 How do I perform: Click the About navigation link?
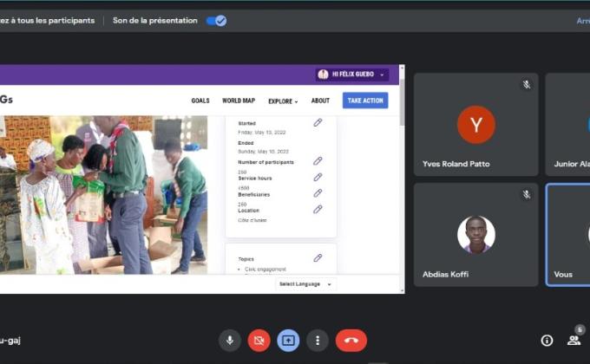pyautogui.click(x=320, y=101)
